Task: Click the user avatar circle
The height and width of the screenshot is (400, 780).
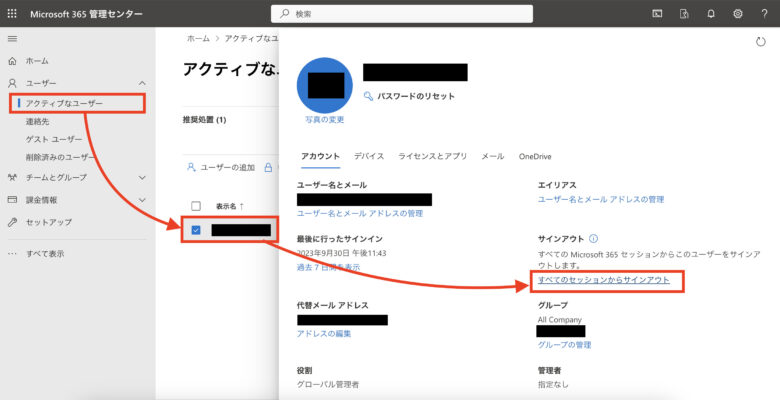Action: click(325, 85)
